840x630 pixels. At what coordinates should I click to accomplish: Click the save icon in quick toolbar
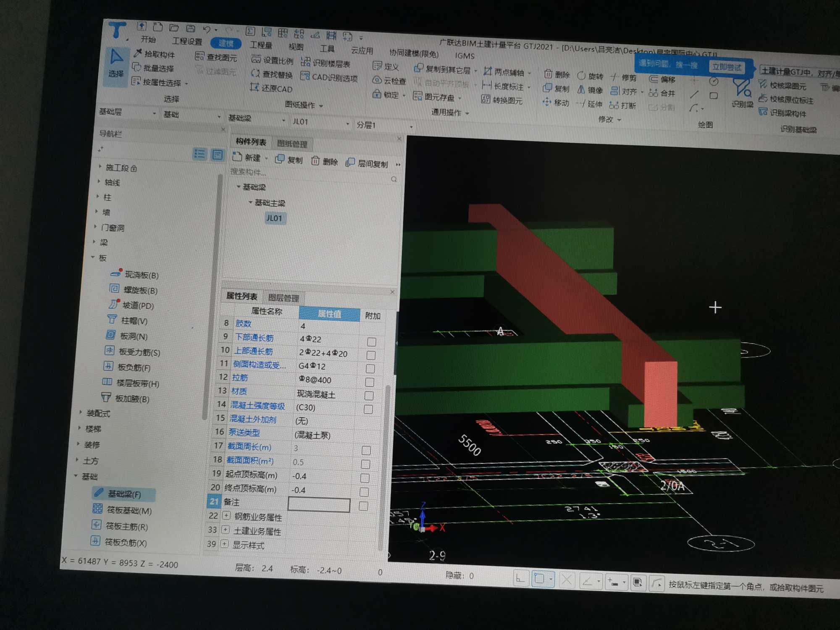click(191, 28)
